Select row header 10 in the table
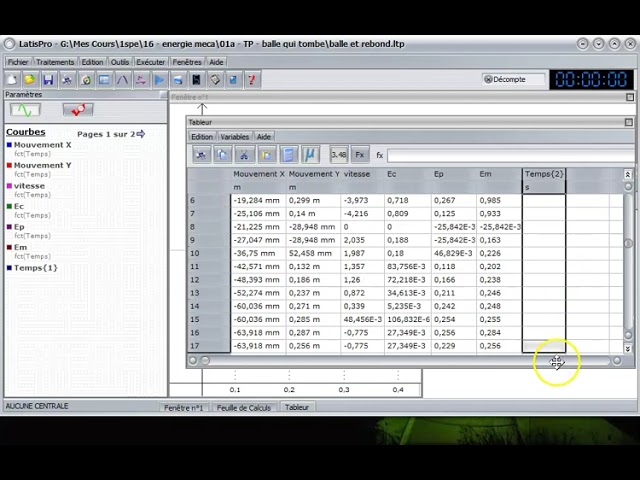 pyautogui.click(x=209, y=253)
